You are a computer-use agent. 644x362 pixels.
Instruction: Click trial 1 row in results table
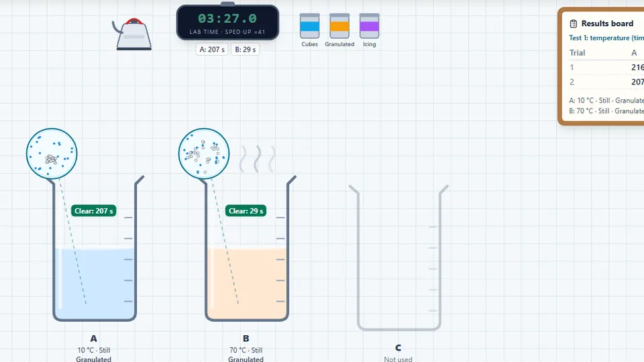(606, 67)
